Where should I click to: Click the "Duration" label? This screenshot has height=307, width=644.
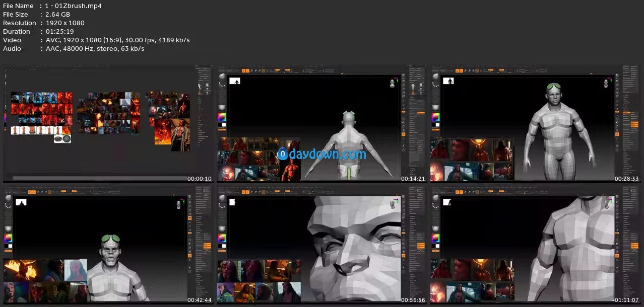coord(17,32)
